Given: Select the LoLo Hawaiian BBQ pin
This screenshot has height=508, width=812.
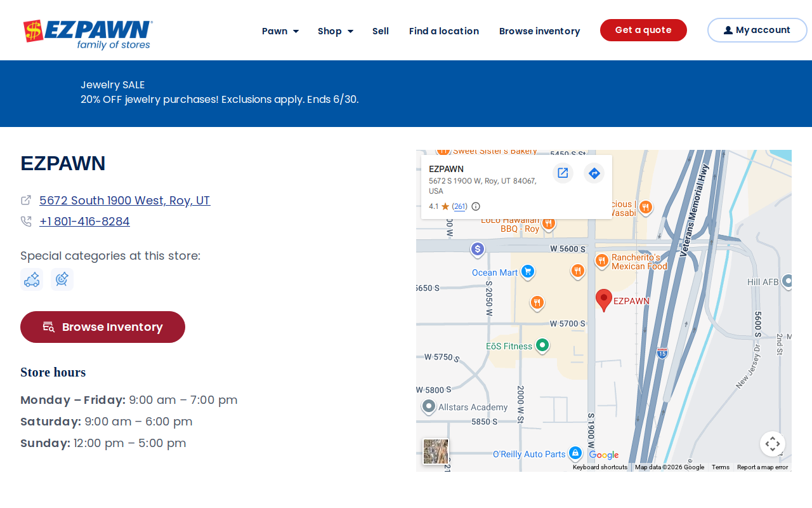Looking at the screenshot, I should click(x=549, y=224).
